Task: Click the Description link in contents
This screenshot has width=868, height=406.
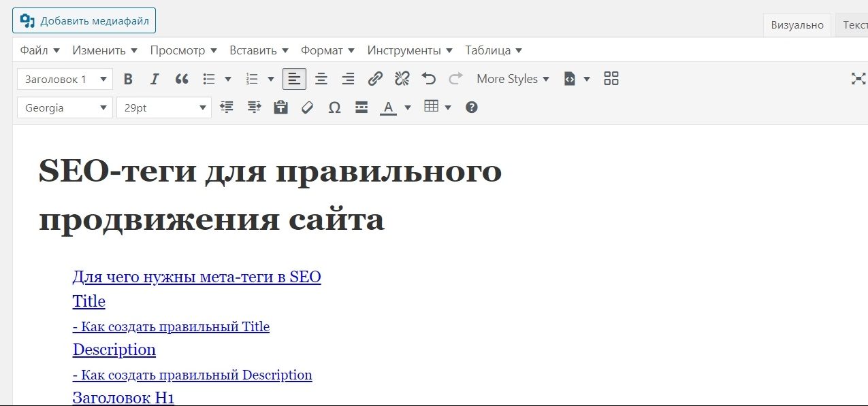Action: coord(114,350)
